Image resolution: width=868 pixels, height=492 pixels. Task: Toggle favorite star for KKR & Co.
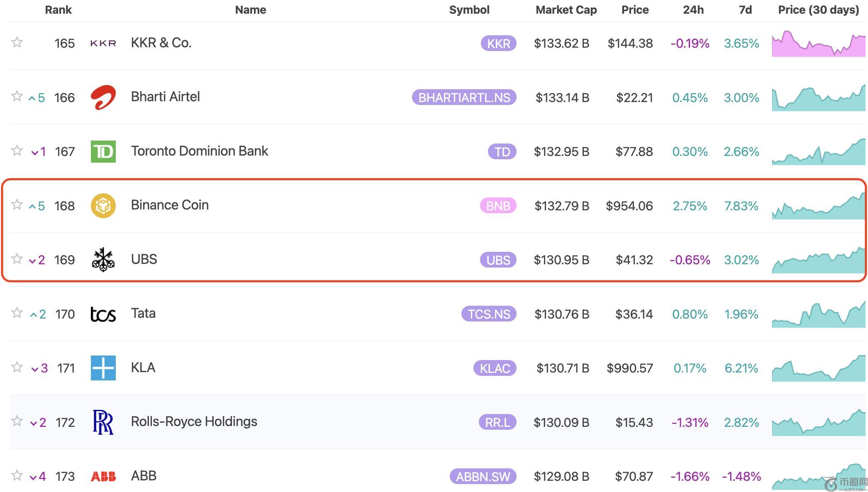(x=17, y=42)
